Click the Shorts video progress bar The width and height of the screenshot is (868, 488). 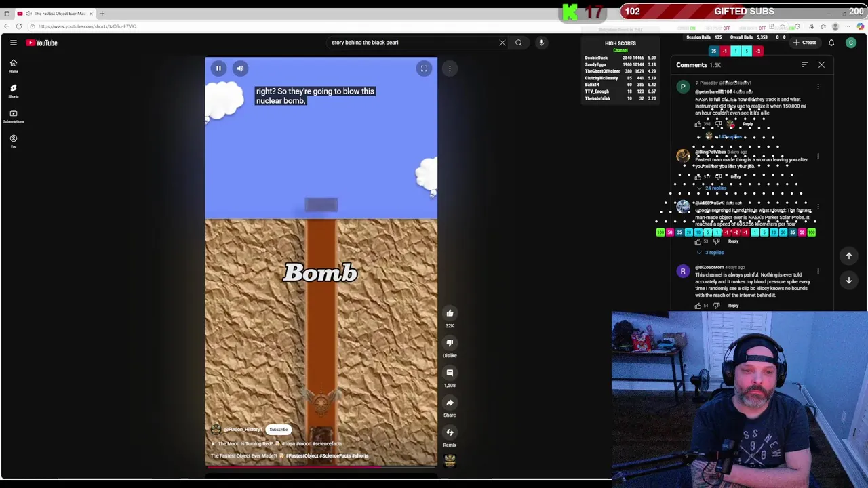pos(321,466)
